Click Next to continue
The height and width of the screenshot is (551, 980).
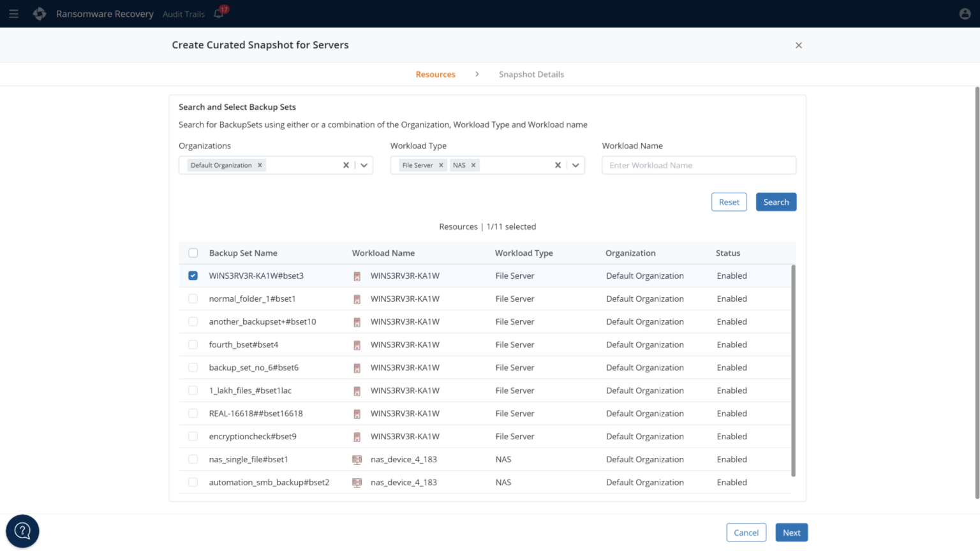(x=791, y=533)
